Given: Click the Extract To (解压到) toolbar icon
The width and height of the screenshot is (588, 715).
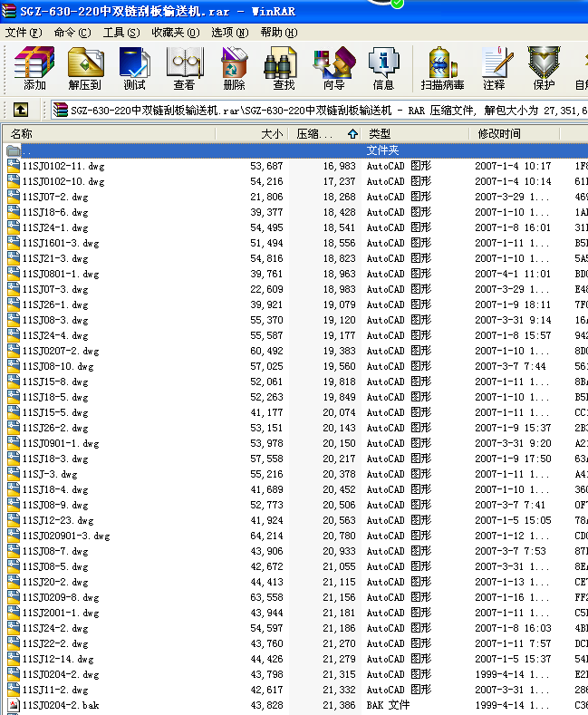Looking at the screenshot, I should 86,62.
